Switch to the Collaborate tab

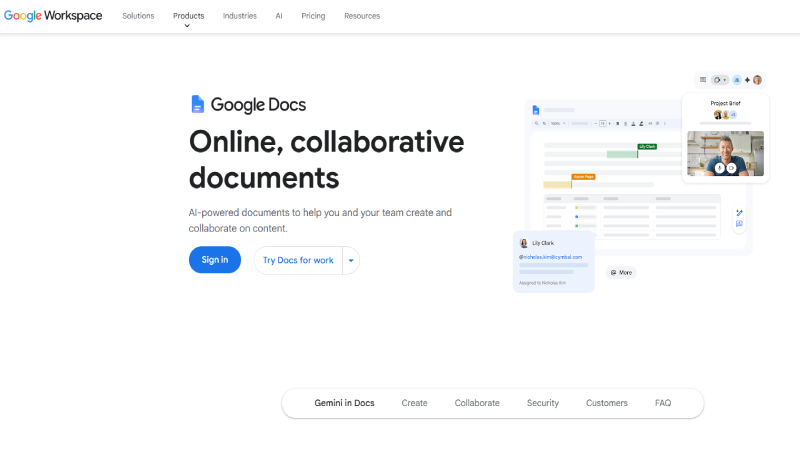click(x=477, y=403)
